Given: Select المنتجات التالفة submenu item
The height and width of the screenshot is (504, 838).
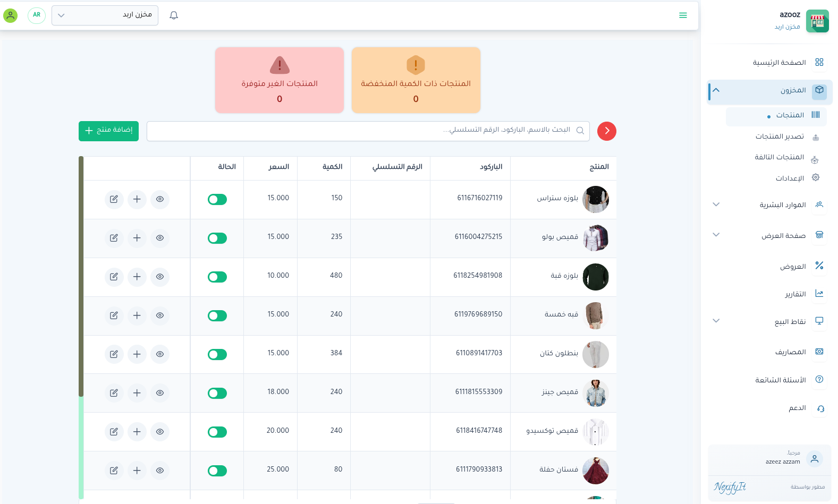Looking at the screenshot, I should (779, 157).
